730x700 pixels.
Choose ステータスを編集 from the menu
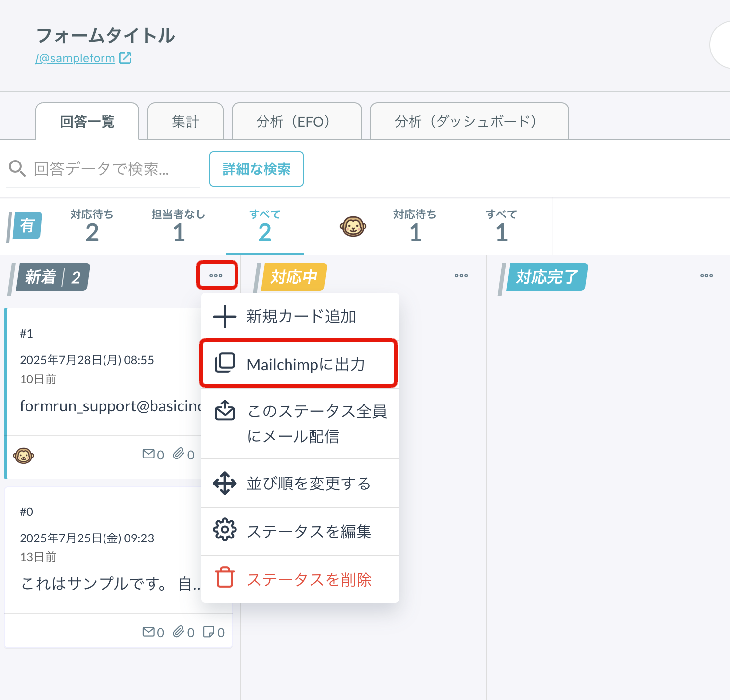[300, 531]
